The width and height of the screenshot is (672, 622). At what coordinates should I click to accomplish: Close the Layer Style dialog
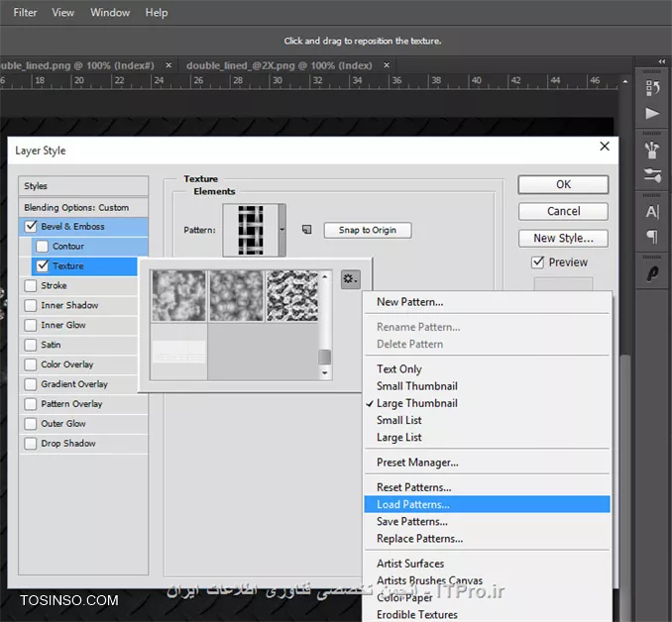pos(605,146)
